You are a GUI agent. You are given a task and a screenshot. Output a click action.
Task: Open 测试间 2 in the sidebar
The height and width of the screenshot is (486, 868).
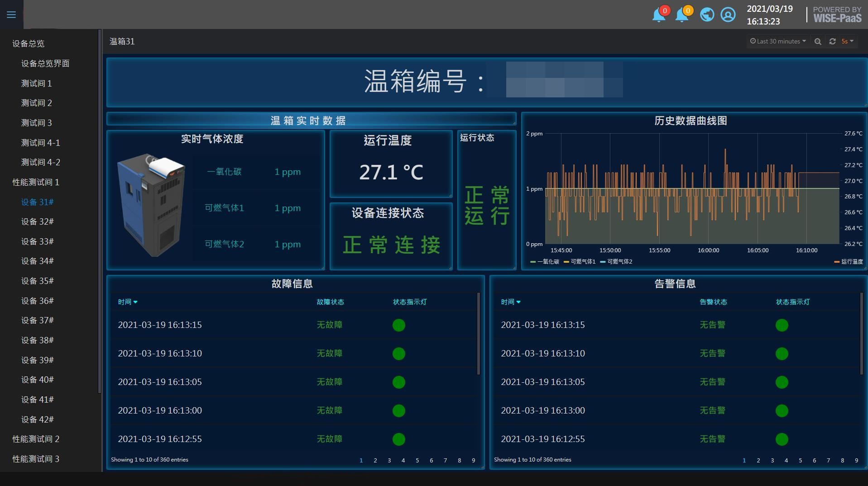[36, 103]
